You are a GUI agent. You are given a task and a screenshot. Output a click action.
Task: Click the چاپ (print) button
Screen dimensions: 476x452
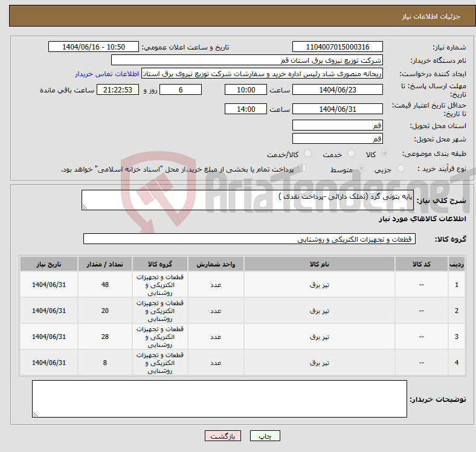coord(265,436)
